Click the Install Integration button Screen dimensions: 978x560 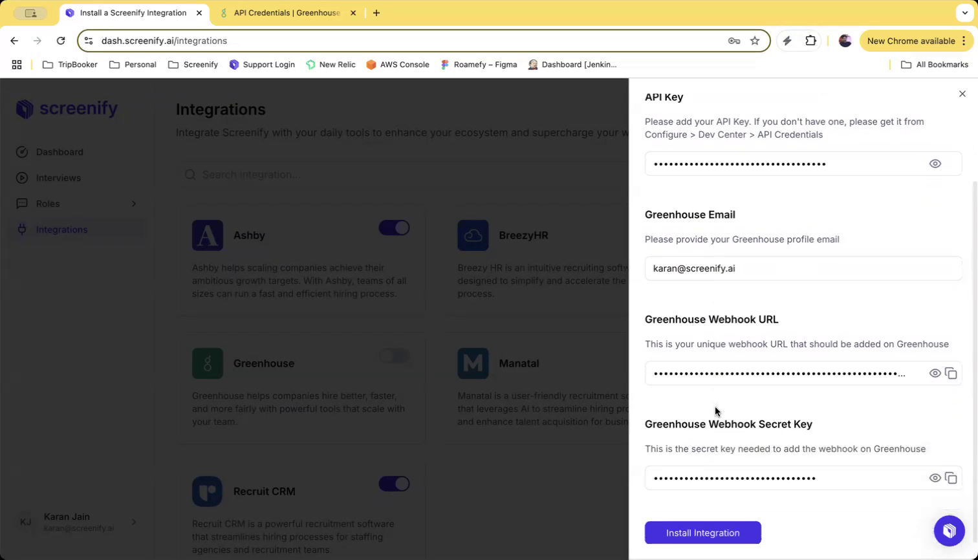click(703, 533)
